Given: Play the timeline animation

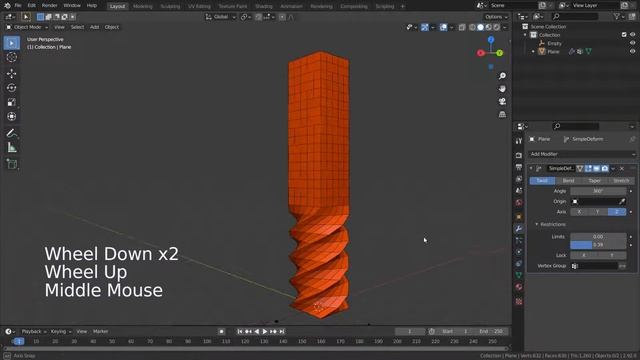Looking at the screenshot, I should pos(264,331).
